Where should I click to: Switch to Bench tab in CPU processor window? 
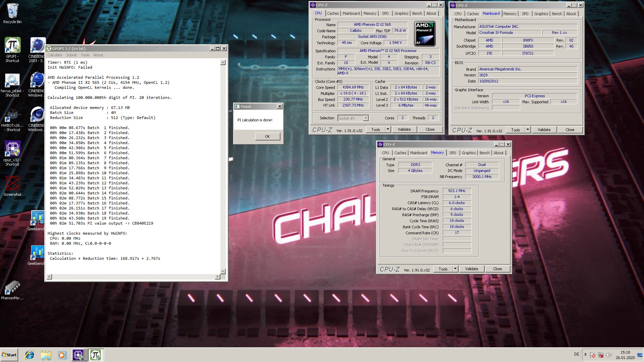click(417, 13)
